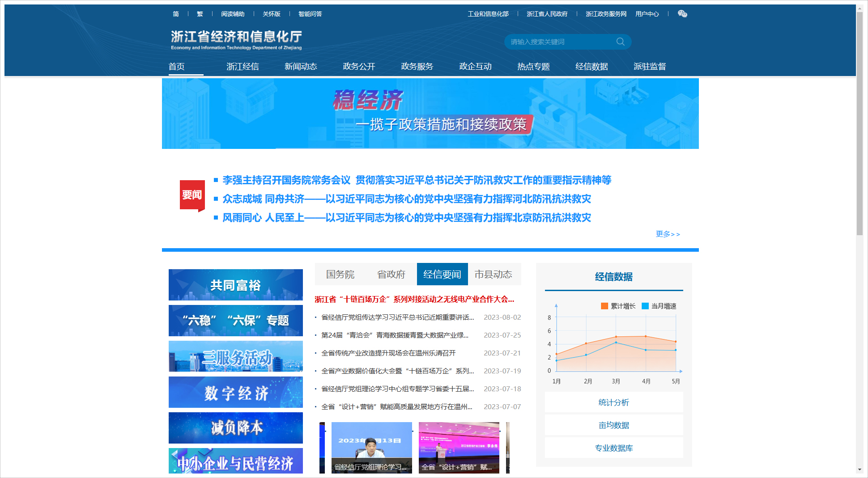This screenshot has height=478, width=868.
Task: Open the 共同富裕 topic banner
Action: pyautogui.click(x=235, y=285)
